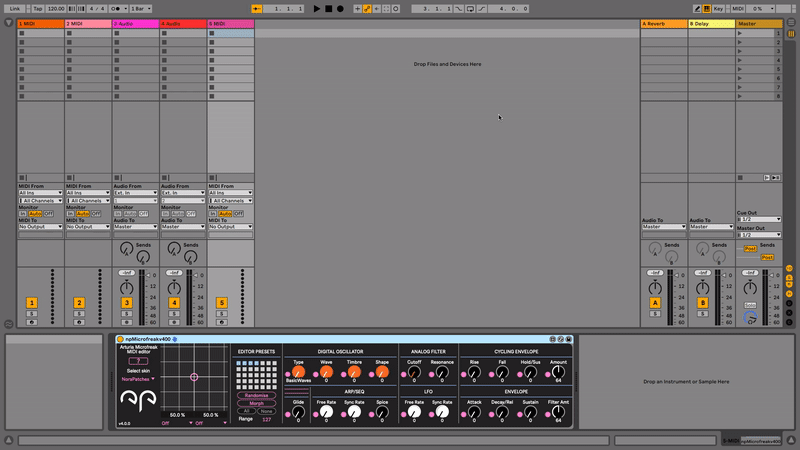
Task: Click the Morph button in the device
Action: [x=257, y=403]
